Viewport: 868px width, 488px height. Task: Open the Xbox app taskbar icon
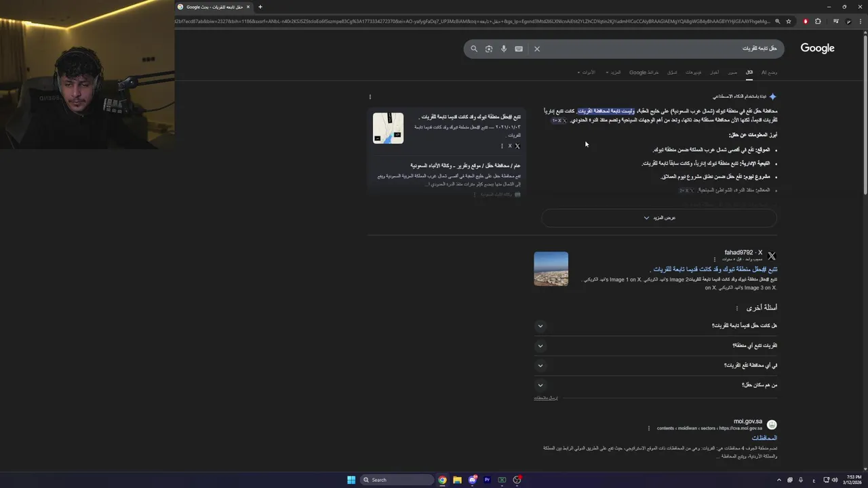point(502,480)
